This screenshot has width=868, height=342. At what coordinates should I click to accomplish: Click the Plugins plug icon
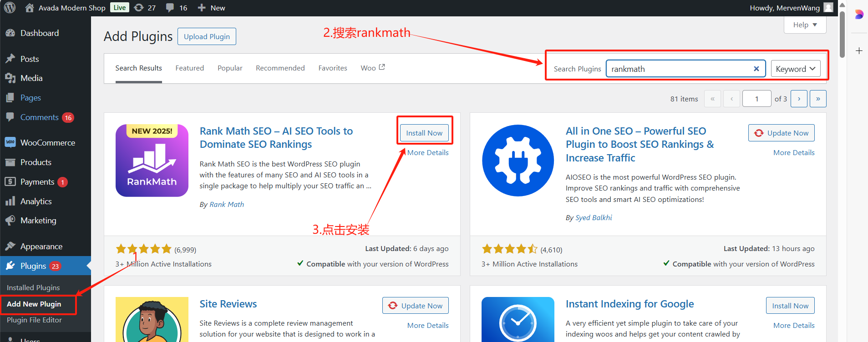(10, 266)
